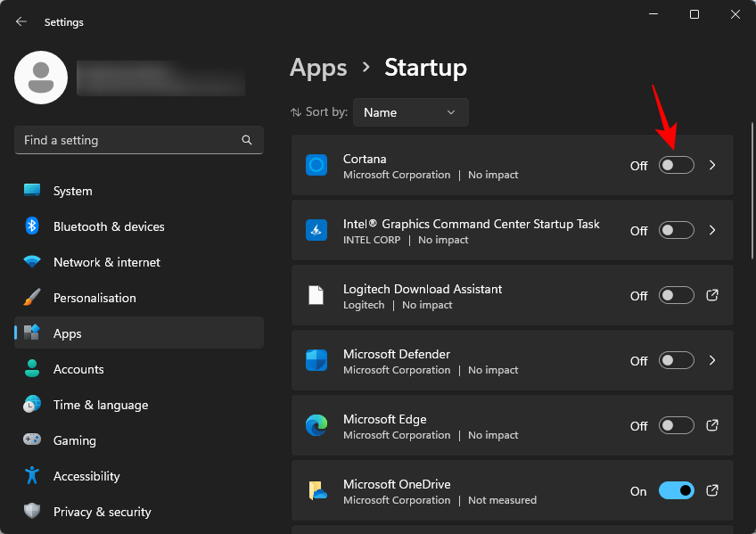Click the search icon in Find a setting
Screen dimensions: 756x534
(246, 140)
